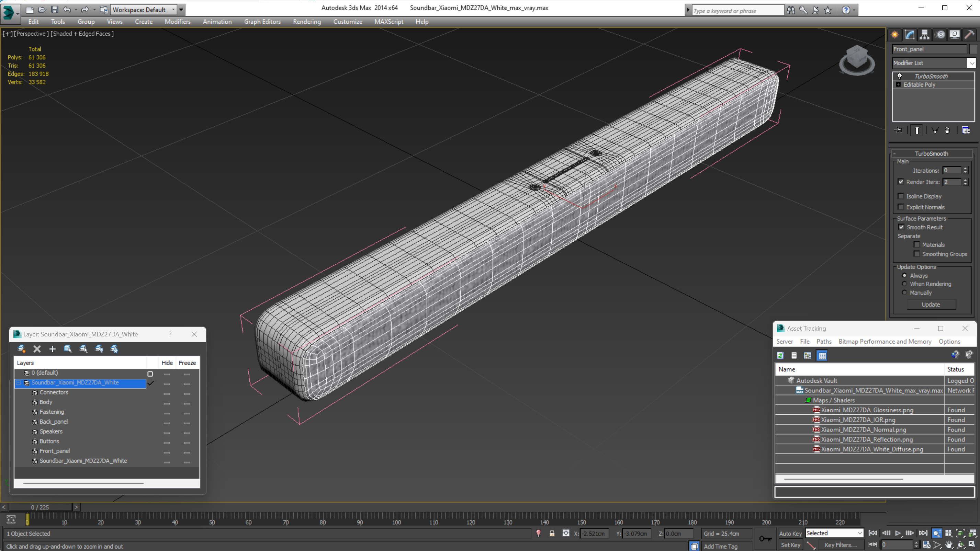The width and height of the screenshot is (980, 551).
Task: Click the Iterations value field
Action: 952,170
